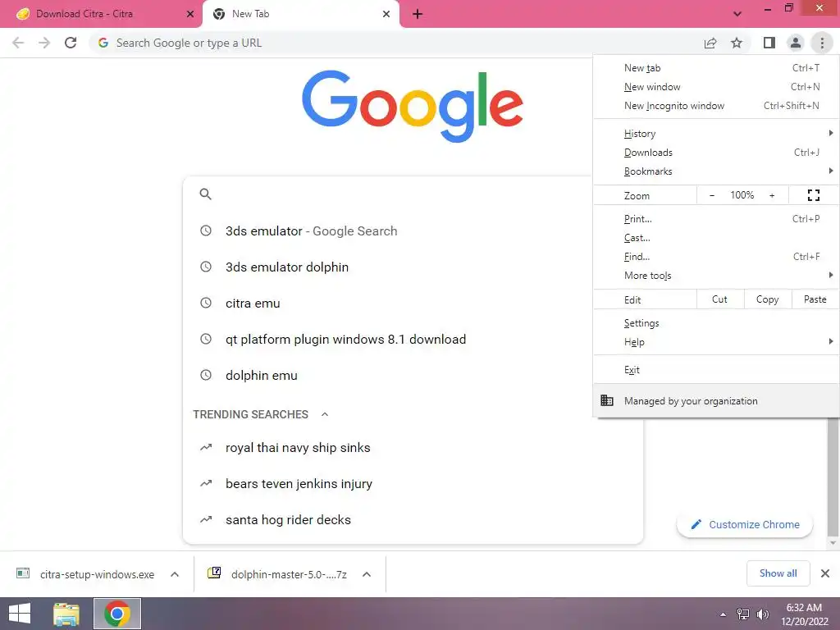Viewport: 840px width, 630px height.
Task: Select suggestion citra emu
Action: click(x=413, y=304)
